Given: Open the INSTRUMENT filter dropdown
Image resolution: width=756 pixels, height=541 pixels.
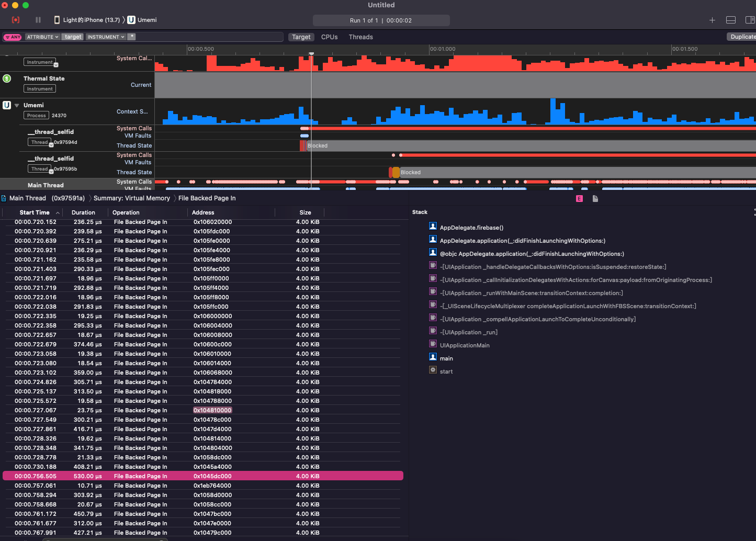Looking at the screenshot, I should tap(106, 37).
